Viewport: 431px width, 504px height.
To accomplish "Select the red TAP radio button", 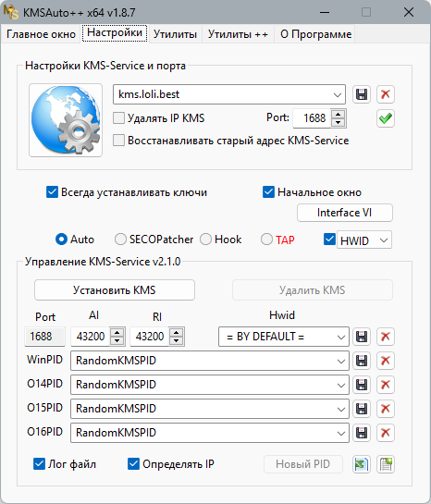I will coord(266,240).
